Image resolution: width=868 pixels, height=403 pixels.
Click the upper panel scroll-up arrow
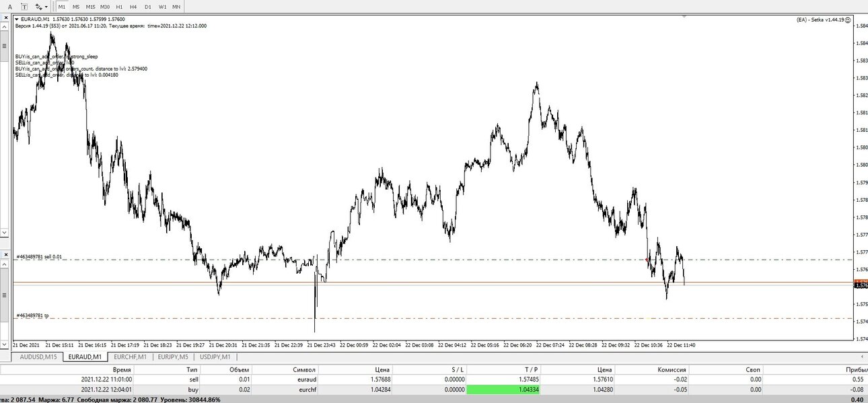coord(5,26)
